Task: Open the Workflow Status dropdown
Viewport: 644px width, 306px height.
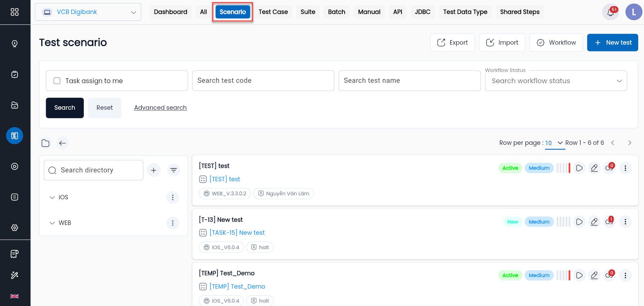Action: tap(556, 81)
